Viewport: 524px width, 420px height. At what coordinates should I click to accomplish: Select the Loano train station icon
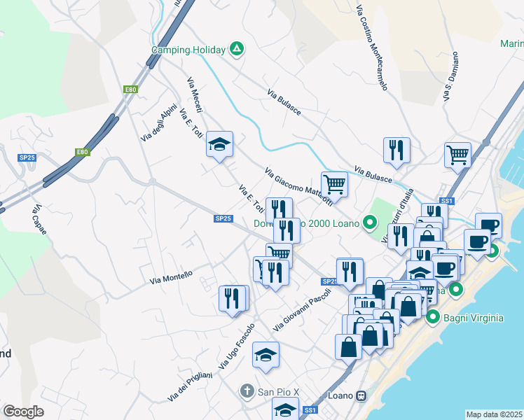361,395
